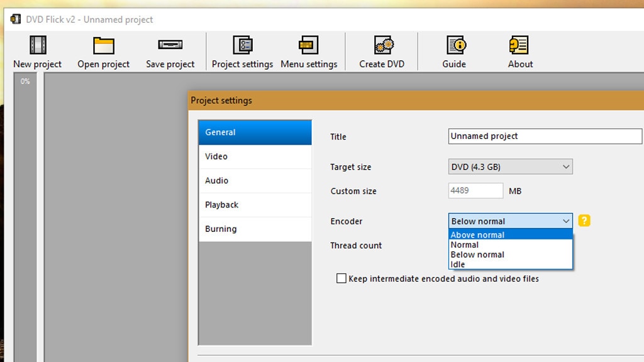
Task: Click the Create DVD disc icon
Action: pos(384,45)
